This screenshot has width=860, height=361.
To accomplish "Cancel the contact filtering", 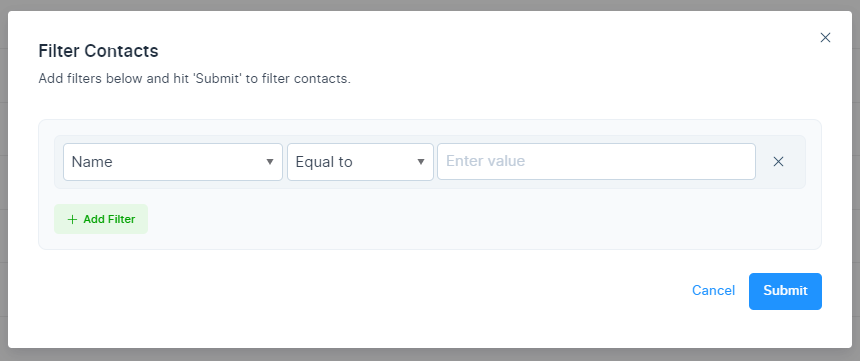I will pyautogui.click(x=713, y=291).
